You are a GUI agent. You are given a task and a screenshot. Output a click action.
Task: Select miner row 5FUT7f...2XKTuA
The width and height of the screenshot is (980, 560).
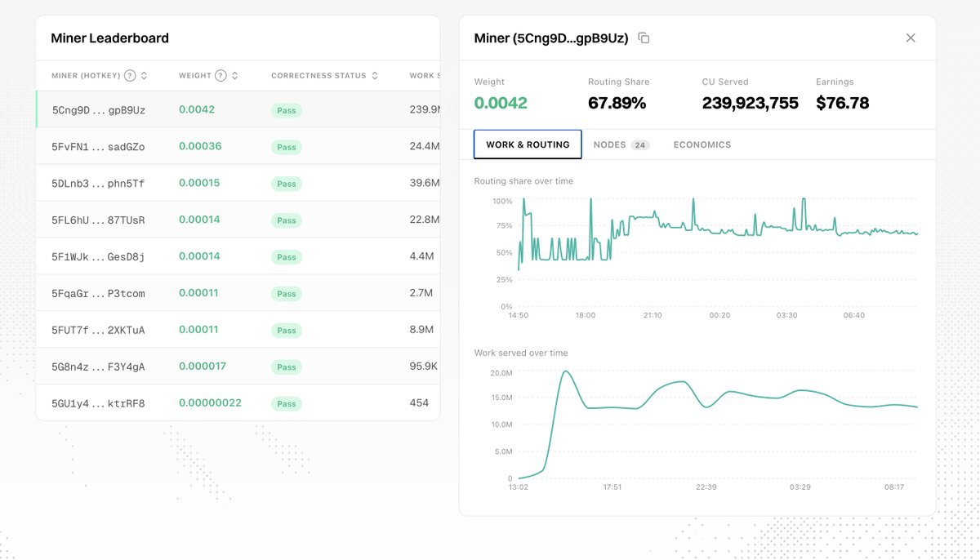click(x=238, y=330)
